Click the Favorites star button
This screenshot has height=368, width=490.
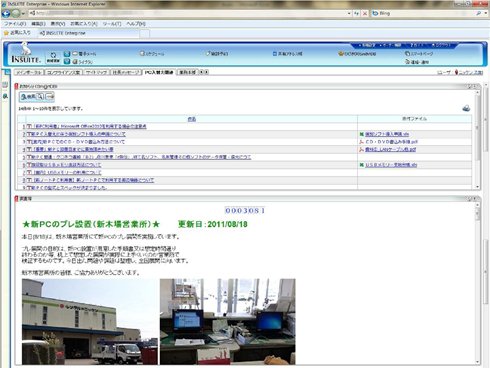pyautogui.click(x=17, y=33)
